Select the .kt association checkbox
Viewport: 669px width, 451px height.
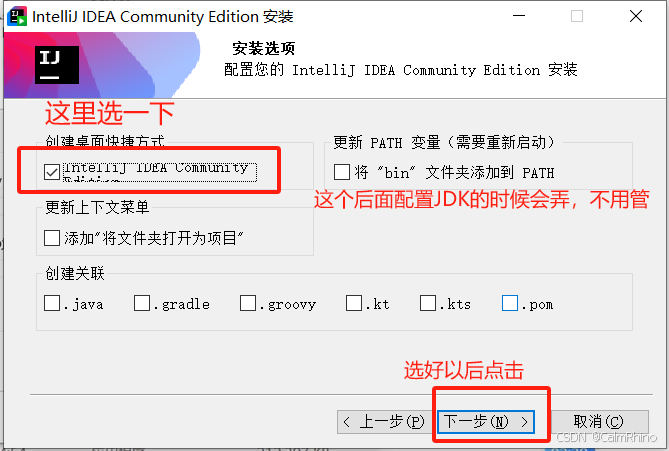354,303
